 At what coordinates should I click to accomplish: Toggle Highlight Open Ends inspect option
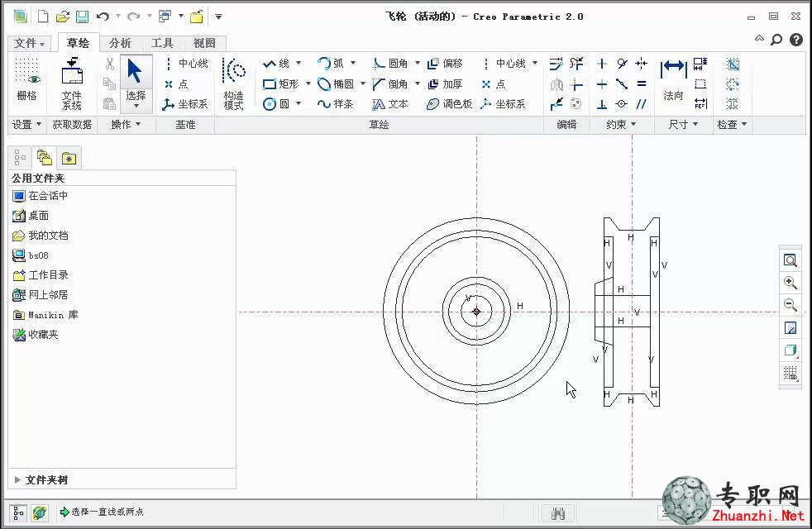(x=733, y=83)
